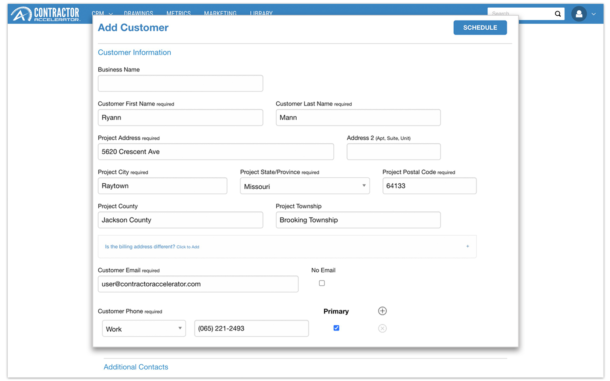The image size is (610, 381).
Task: Click the search magnifier icon
Action: (557, 14)
